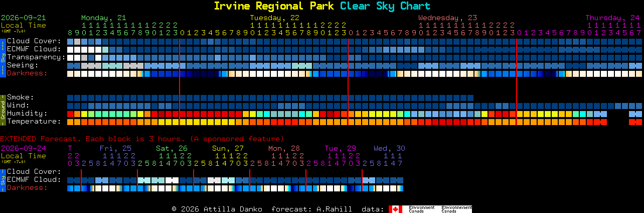The height and width of the screenshot is (213, 644).
Task: Click the Temperature row label
Action: (x=34, y=121)
